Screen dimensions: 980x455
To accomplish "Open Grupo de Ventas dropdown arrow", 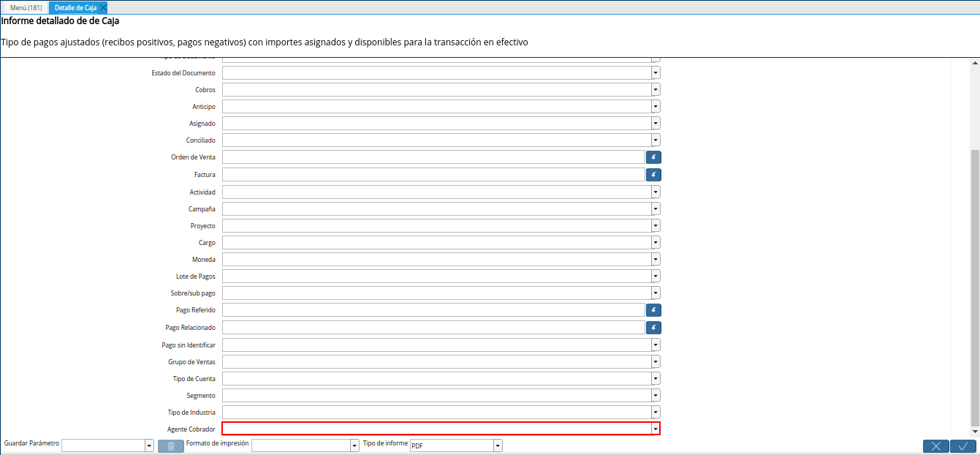I will [656, 361].
